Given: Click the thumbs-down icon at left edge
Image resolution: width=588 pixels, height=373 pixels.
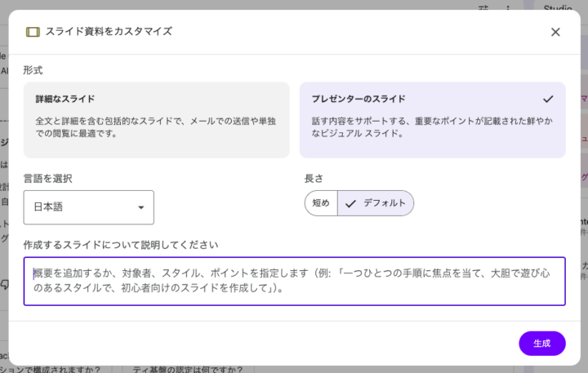Looking at the screenshot, I should 4,285.
